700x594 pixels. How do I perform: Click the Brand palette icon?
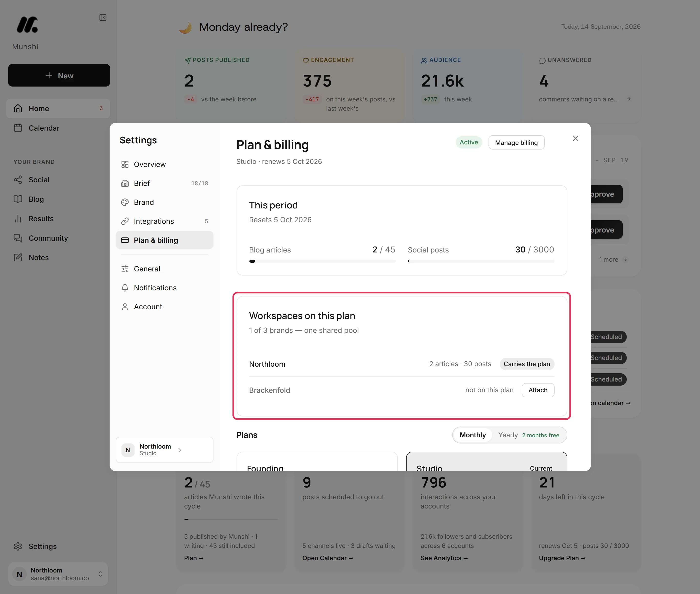tap(125, 202)
